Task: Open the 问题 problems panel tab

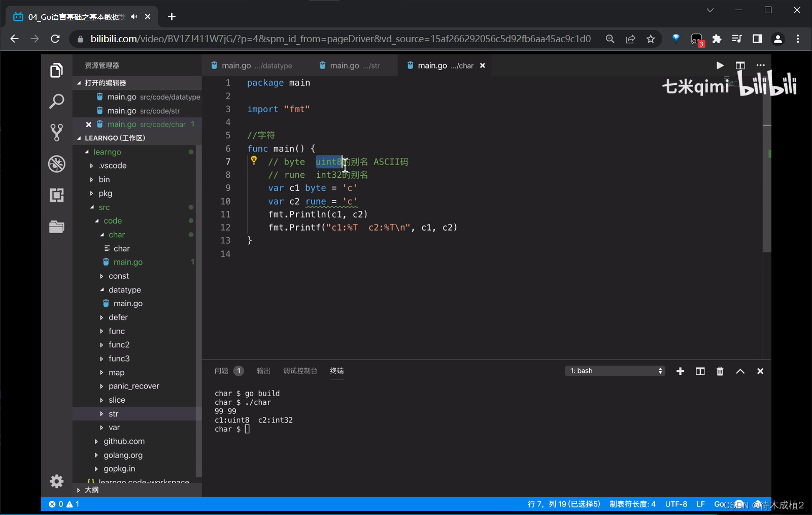Action: [229, 371]
